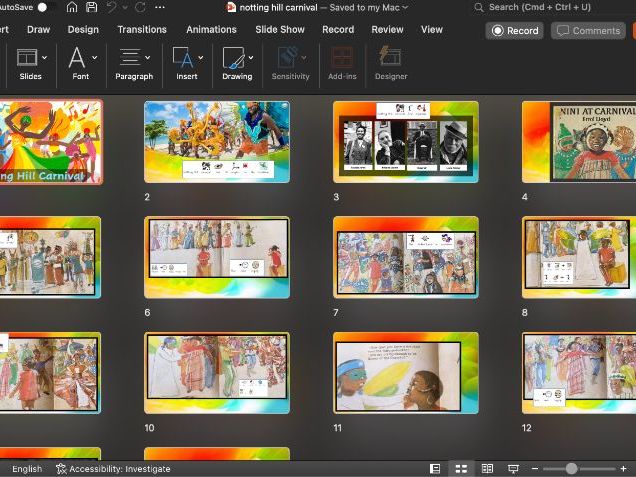Open the View tab
The width and height of the screenshot is (636, 477).
click(x=432, y=30)
